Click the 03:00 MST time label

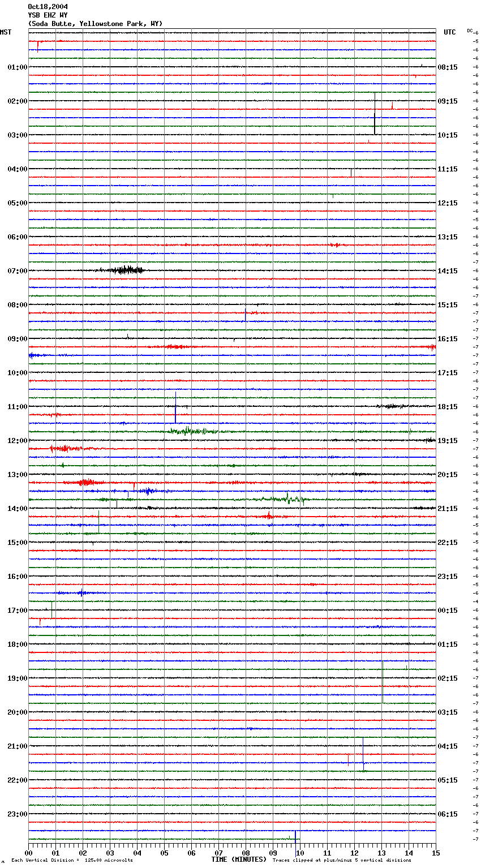click(17, 135)
